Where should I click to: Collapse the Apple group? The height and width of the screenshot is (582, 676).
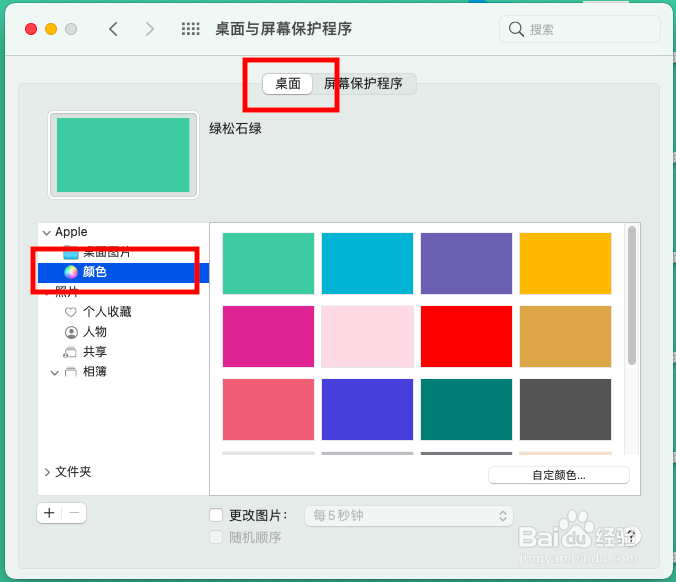point(47,233)
